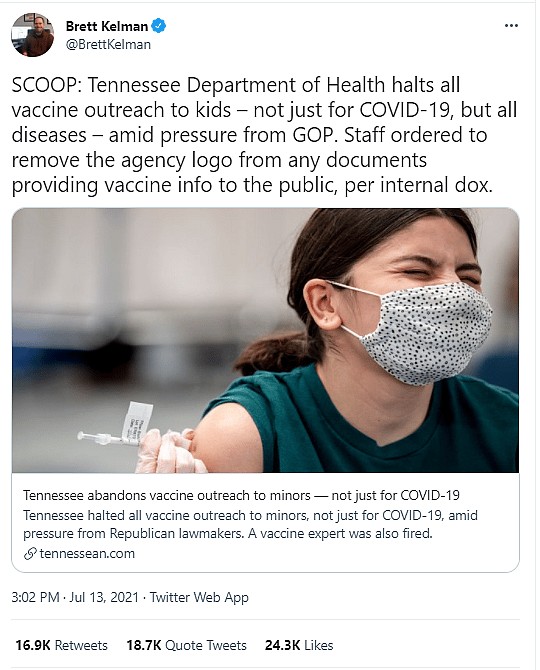The height and width of the screenshot is (670, 540).
Task: Open the Brett Kelman display name
Action: coord(107,26)
